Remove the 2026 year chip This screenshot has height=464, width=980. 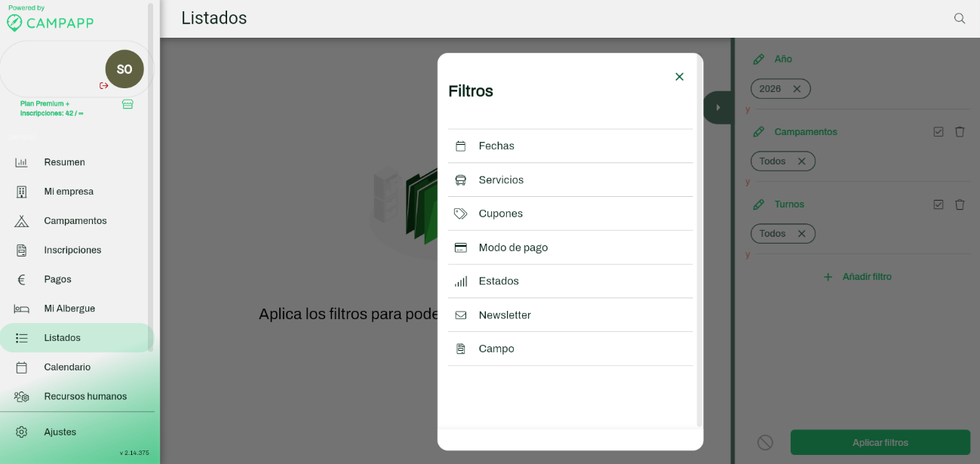click(x=797, y=89)
